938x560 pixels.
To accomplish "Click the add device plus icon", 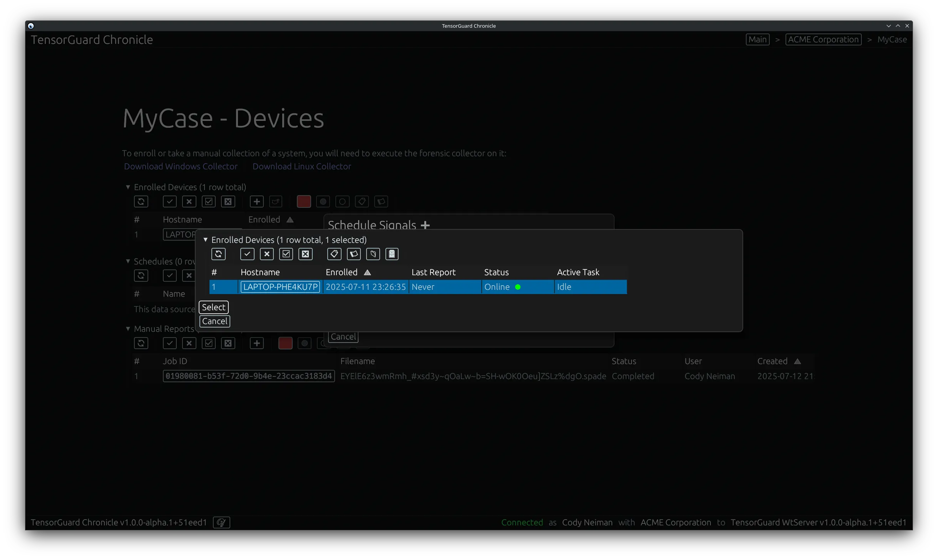I will click(256, 201).
